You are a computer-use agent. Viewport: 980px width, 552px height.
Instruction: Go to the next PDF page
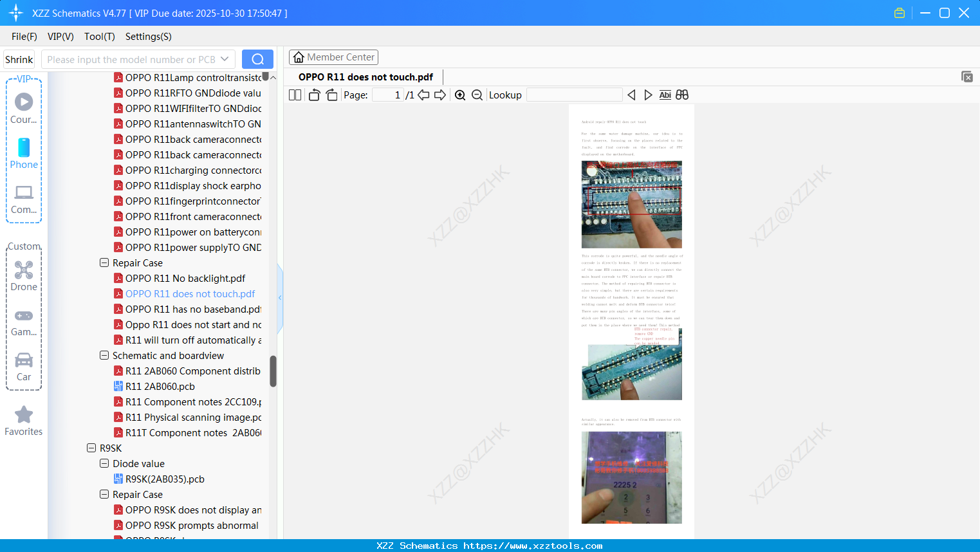440,95
